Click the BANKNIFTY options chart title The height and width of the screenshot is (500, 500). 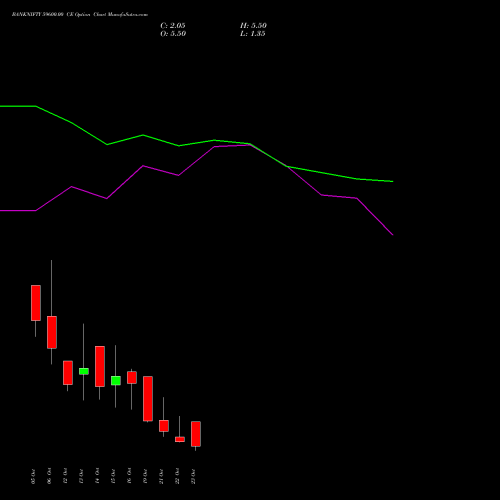coord(80,15)
